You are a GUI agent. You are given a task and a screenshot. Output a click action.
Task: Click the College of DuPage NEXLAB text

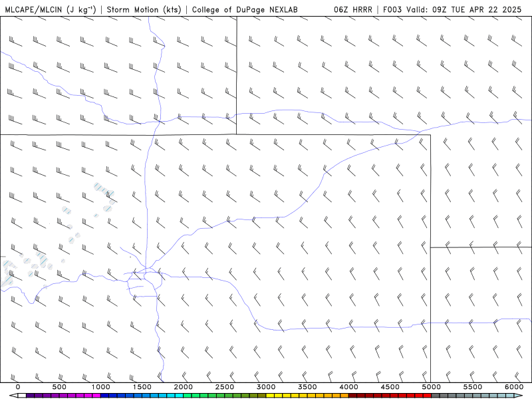pos(245,9)
